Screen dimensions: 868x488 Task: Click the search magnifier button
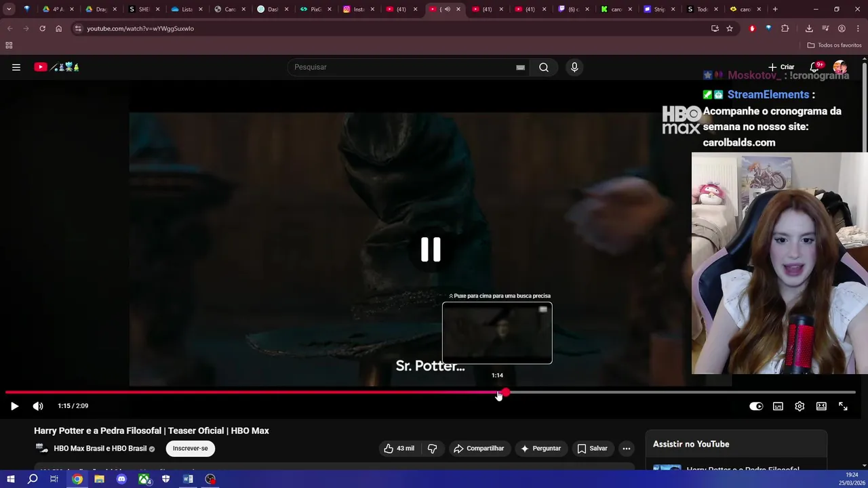(544, 67)
